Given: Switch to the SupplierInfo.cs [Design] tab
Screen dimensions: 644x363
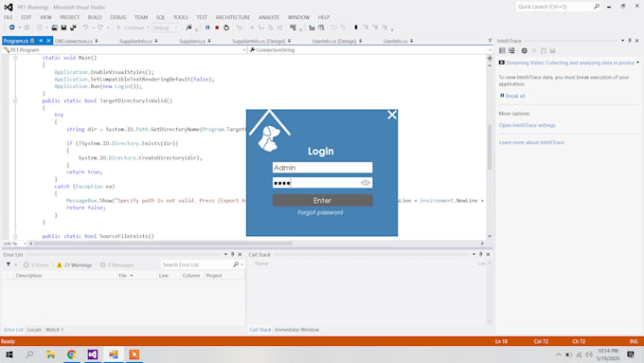Looking at the screenshot, I should [x=259, y=41].
